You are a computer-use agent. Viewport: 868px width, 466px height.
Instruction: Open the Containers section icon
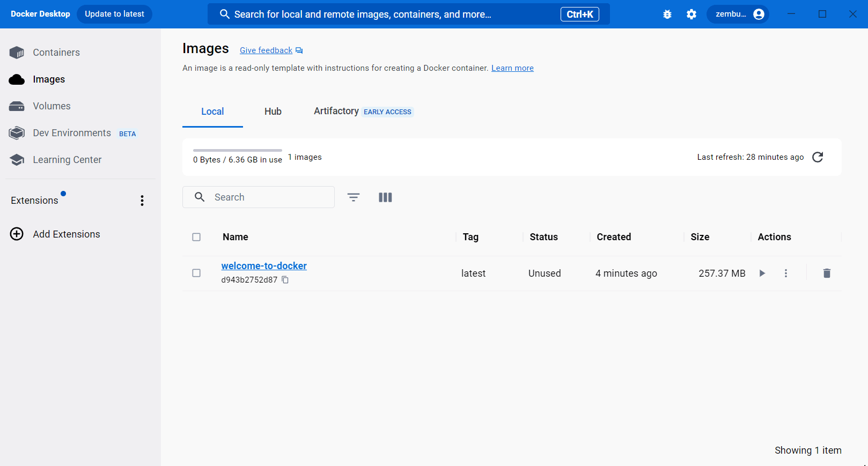point(17,53)
